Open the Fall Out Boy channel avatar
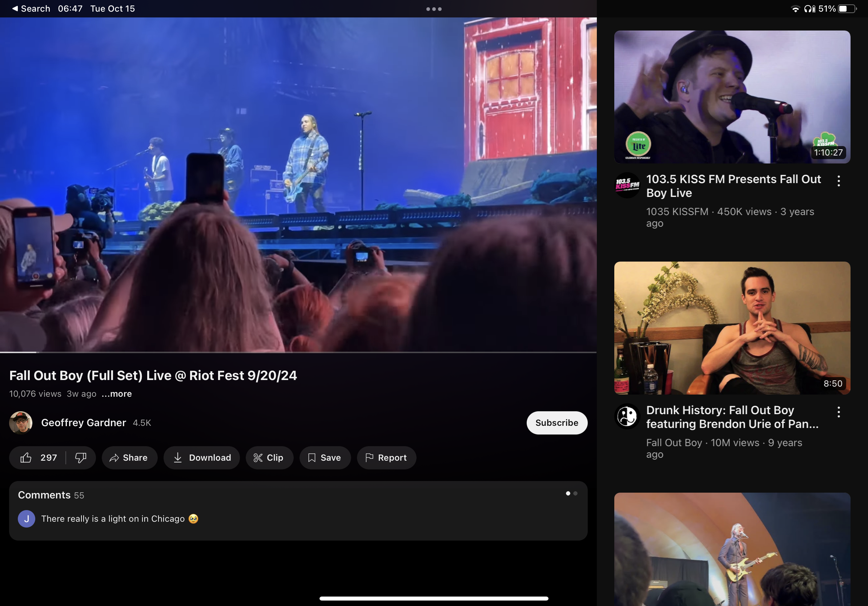 [627, 416]
